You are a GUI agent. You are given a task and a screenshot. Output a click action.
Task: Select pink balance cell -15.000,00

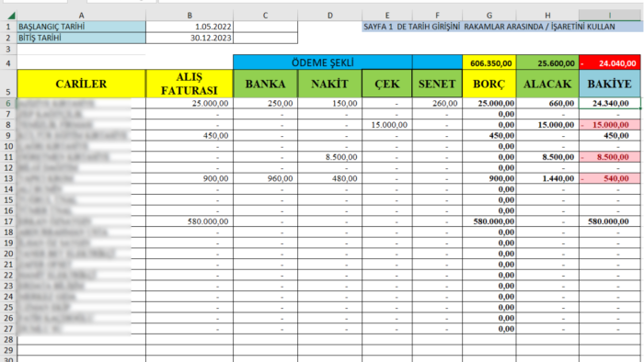pyautogui.click(x=609, y=125)
